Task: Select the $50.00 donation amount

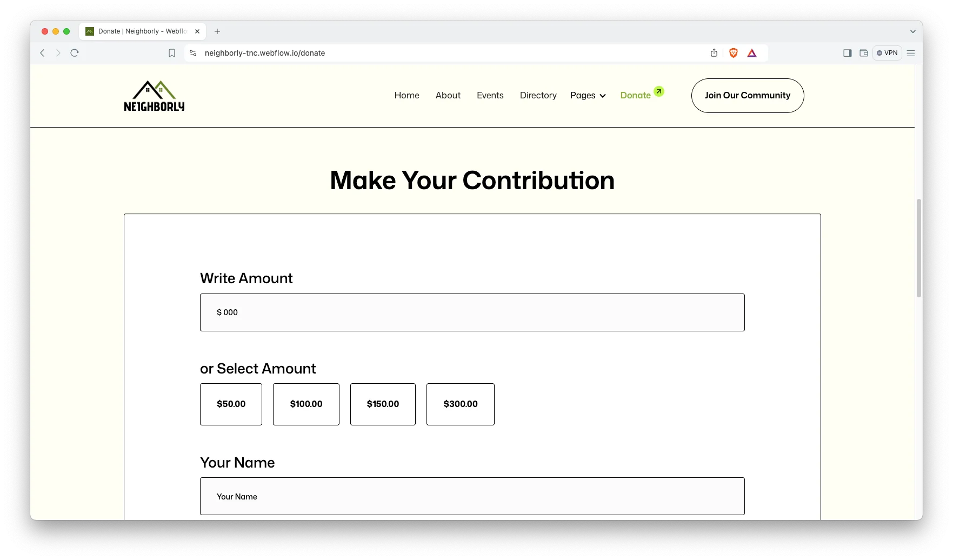Action: [x=231, y=404]
